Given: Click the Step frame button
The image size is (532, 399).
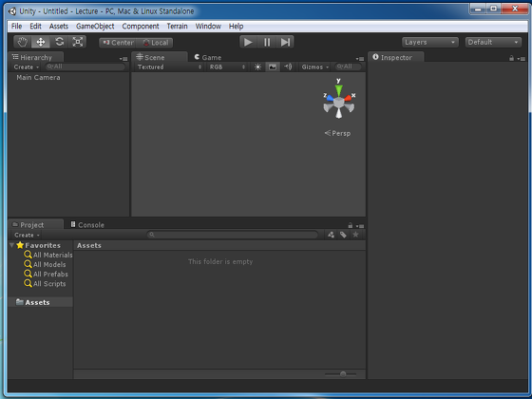Looking at the screenshot, I should tap(285, 42).
